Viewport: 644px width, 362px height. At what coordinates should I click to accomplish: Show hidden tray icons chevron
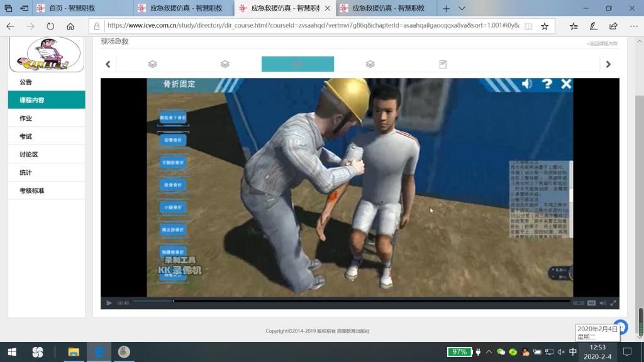click(x=489, y=352)
